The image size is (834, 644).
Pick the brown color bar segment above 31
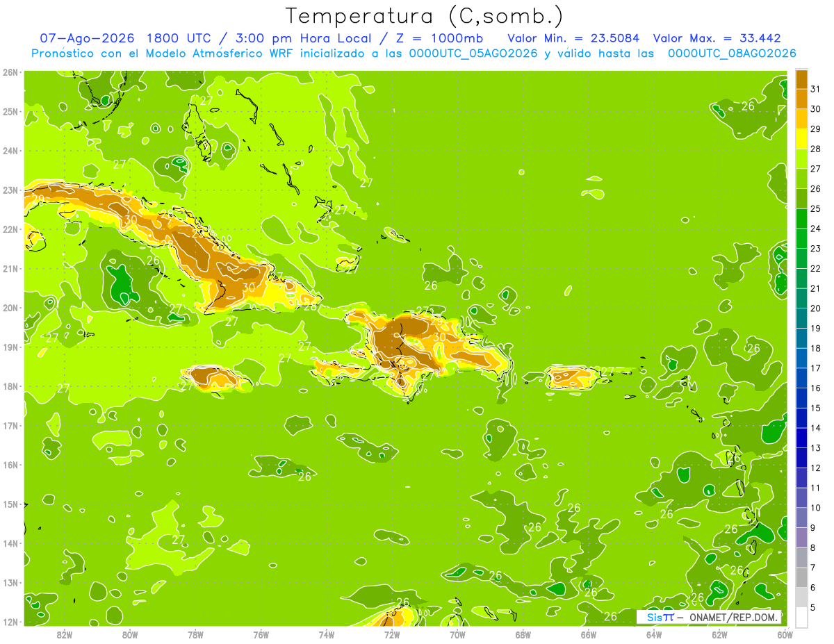[802, 79]
